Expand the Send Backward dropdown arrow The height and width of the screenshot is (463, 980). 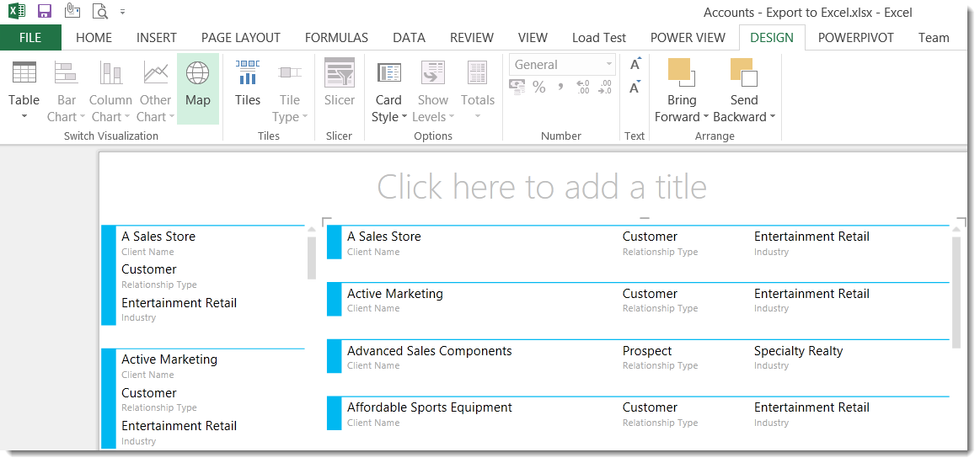coord(773,118)
